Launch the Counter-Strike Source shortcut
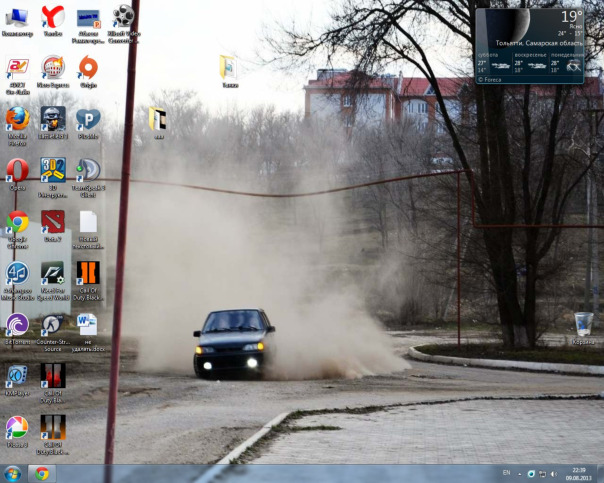This screenshot has height=483, width=604. (53, 333)
